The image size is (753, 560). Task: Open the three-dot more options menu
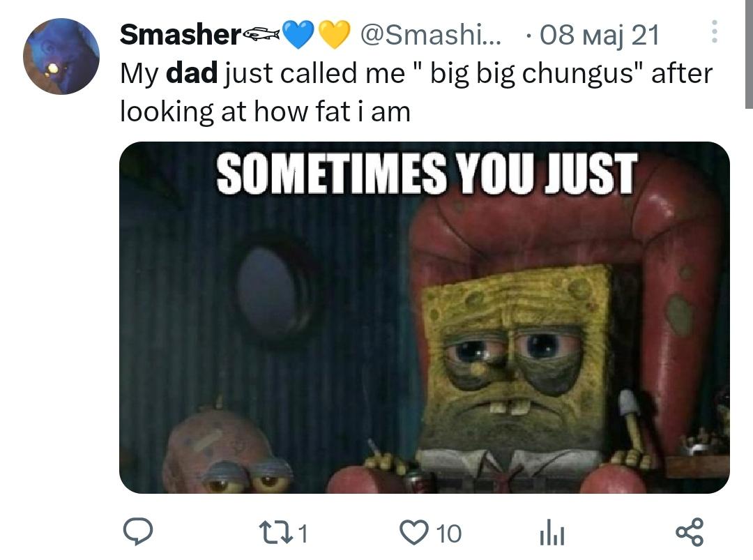pos(714,31)
